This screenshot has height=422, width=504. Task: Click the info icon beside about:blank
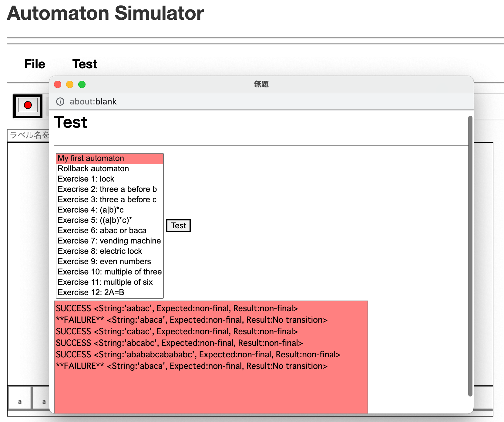[x=60, y=101]
